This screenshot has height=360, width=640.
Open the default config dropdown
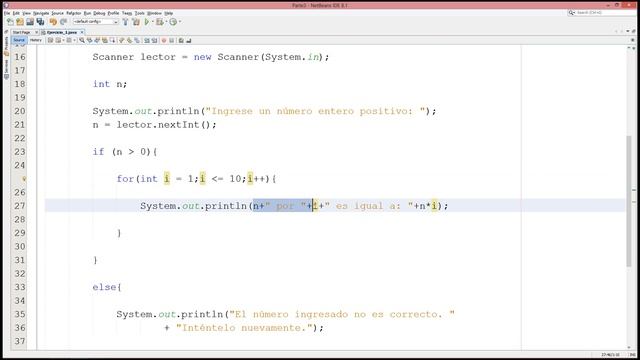pyautogui.click(x=96, y=22)
